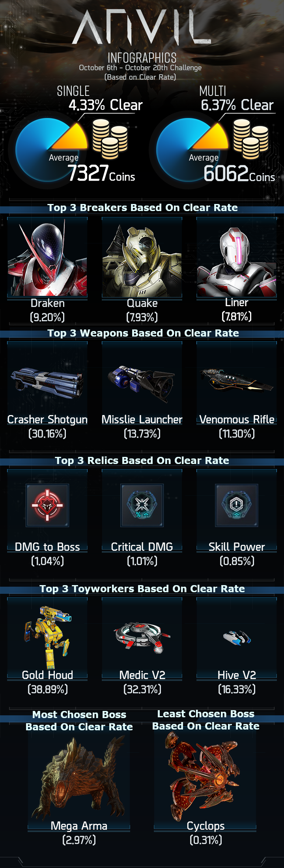Click the DMG to Boss relic icon
Image resolution: width=284 pixels, height=868 pixels.
47,505
